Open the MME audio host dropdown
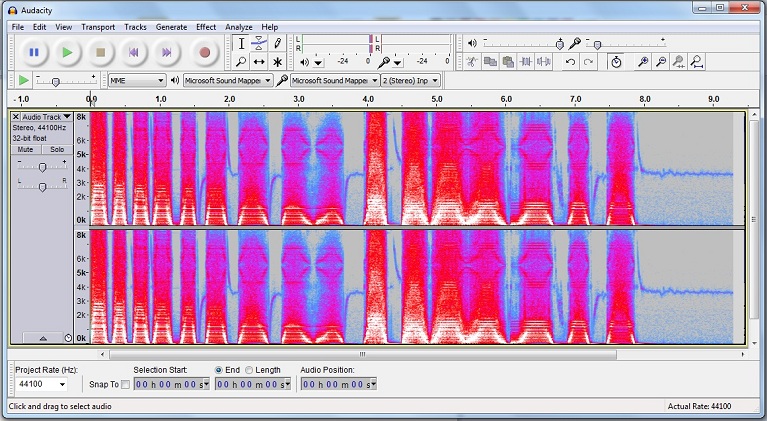This screenshot has width=767, height=421. [x=136, y=81]
